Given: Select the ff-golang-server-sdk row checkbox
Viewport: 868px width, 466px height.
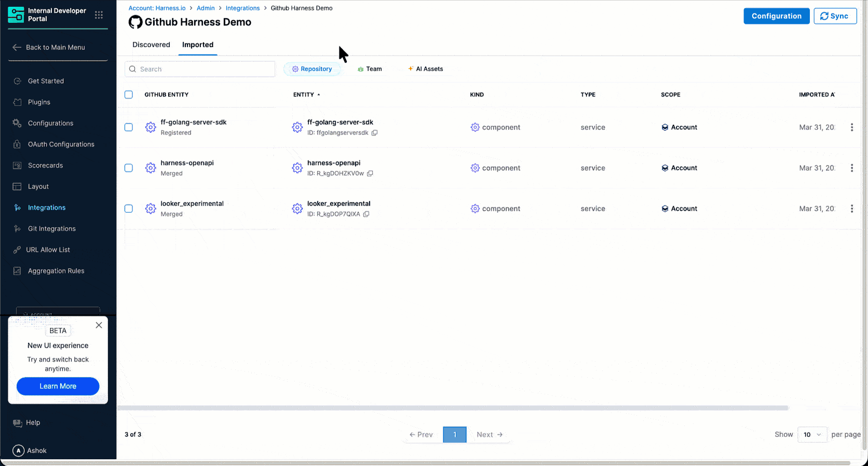Looking at the screenshot, I should click(x=129, y=127).
